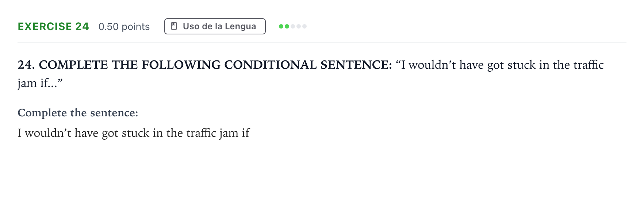This screenshot has height=210, width=644.
Task: Click the 'Complete the sentence:' label
Action: pyautogui.click(x=78, y=113)
